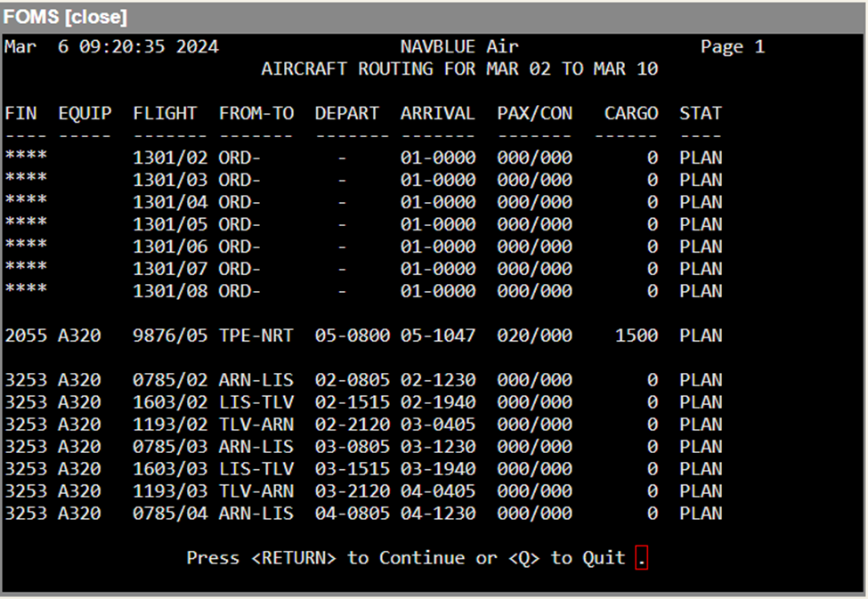Select flight 1301/03

[170, 180]
